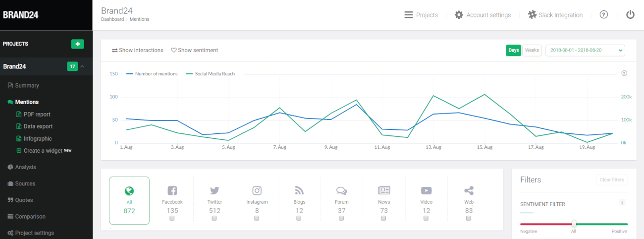This screenshot has height=239, width=644.
Task: Click the Account settings gear icon
Action: coord(459,15)
